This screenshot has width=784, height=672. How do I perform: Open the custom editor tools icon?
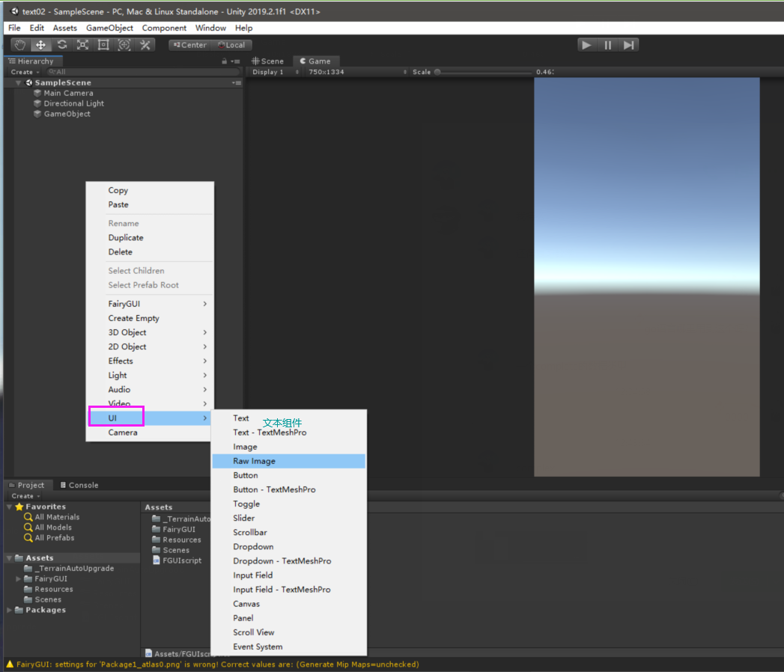(x=145, y=44)
